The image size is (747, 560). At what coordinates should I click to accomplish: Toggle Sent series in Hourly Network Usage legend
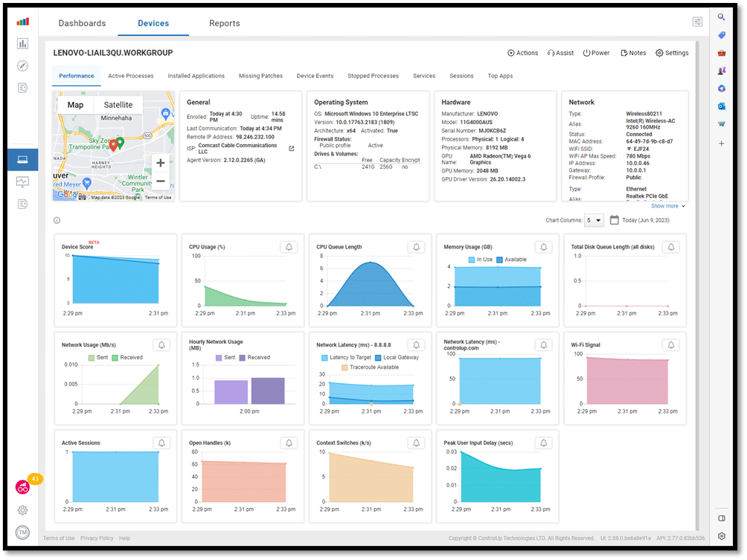225,358
